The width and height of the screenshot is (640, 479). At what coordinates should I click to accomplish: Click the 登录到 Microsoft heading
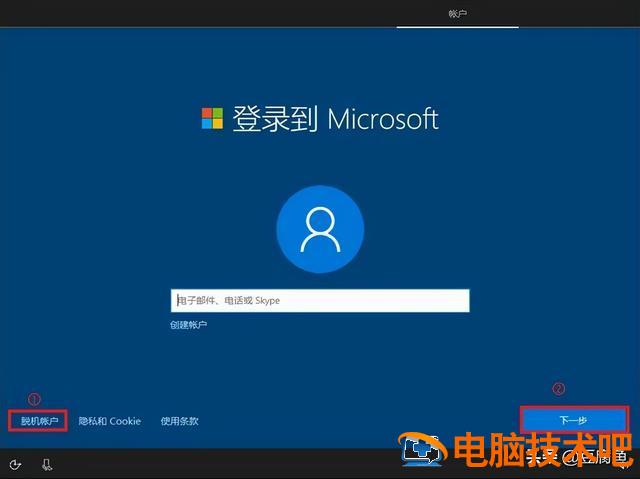335,119
